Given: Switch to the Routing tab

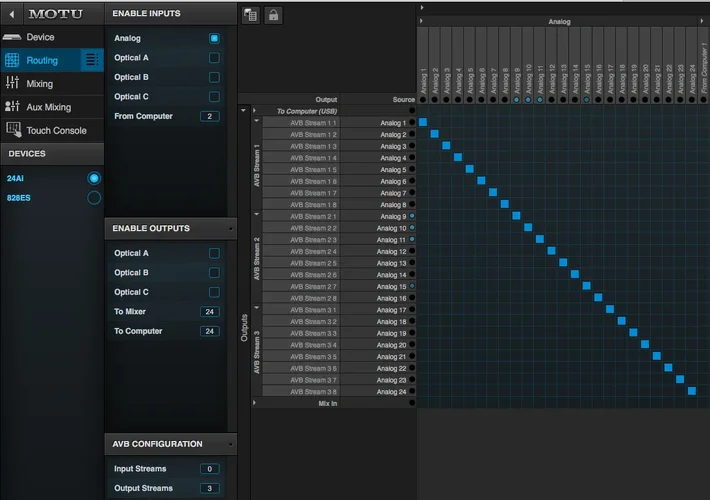Looking at the screenshot, I should [42, 60].
